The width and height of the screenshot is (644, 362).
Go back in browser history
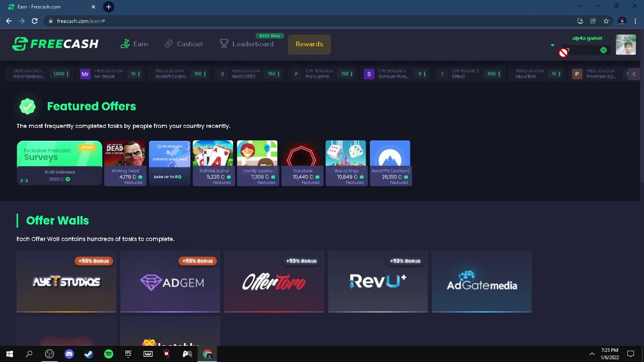[9, 21]
